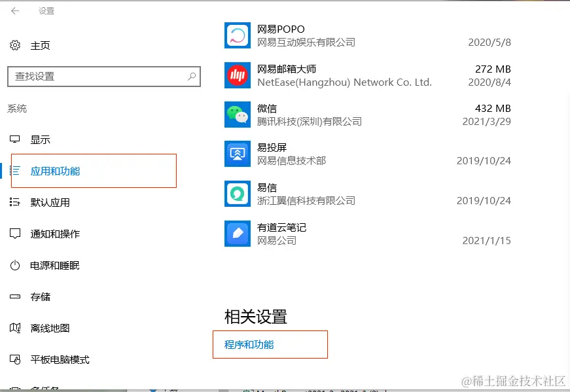
Task: Click the 离线地图 map icon
Action: click(x=15, y=328)
